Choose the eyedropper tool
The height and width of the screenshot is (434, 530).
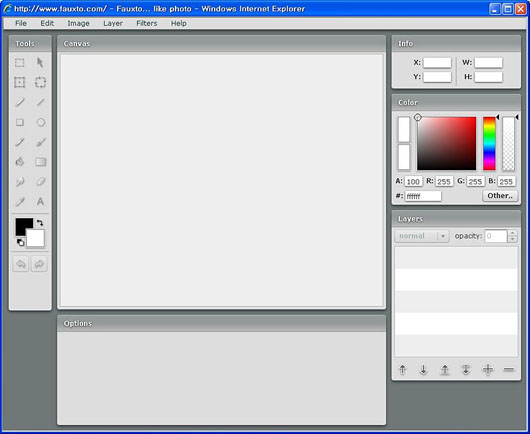click(x=20, y=201)
